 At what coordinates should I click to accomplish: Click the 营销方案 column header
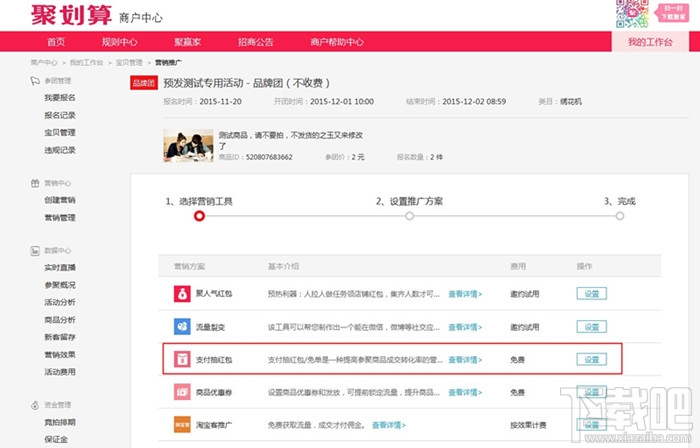click(189, 266)
